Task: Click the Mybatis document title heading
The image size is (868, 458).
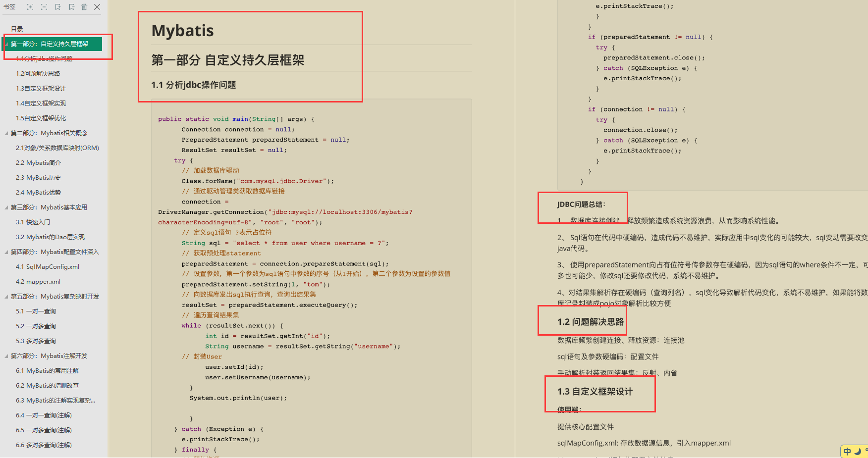Action: click(x=182, y=31)
